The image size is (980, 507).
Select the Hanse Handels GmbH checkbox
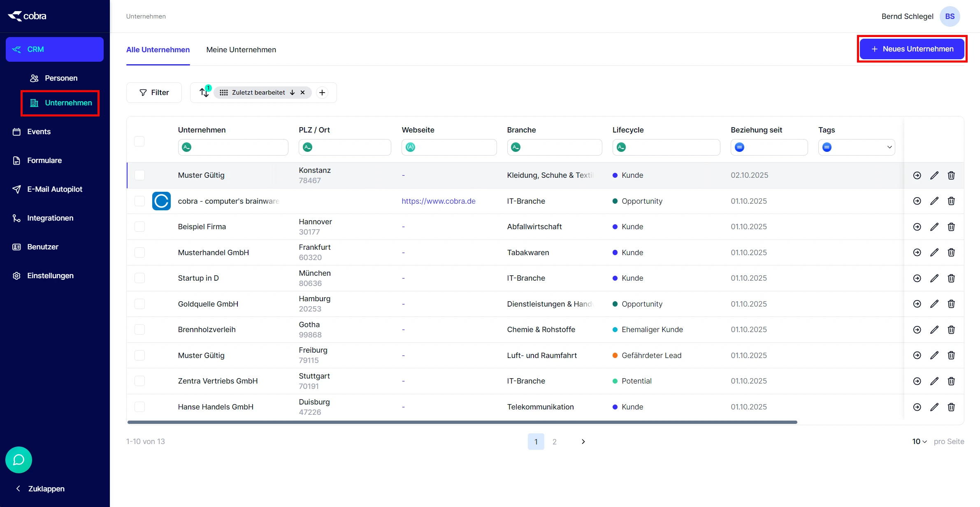tap(139, 407)
